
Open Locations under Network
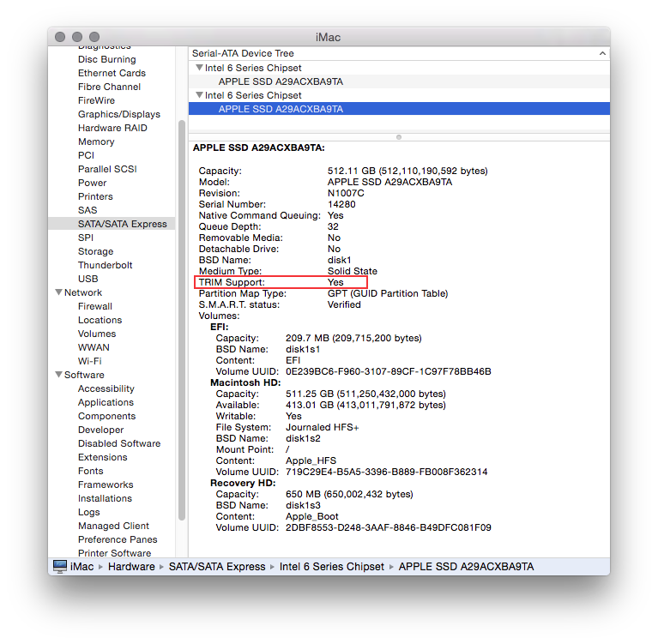pyautogui.click(x=100, y=320)
